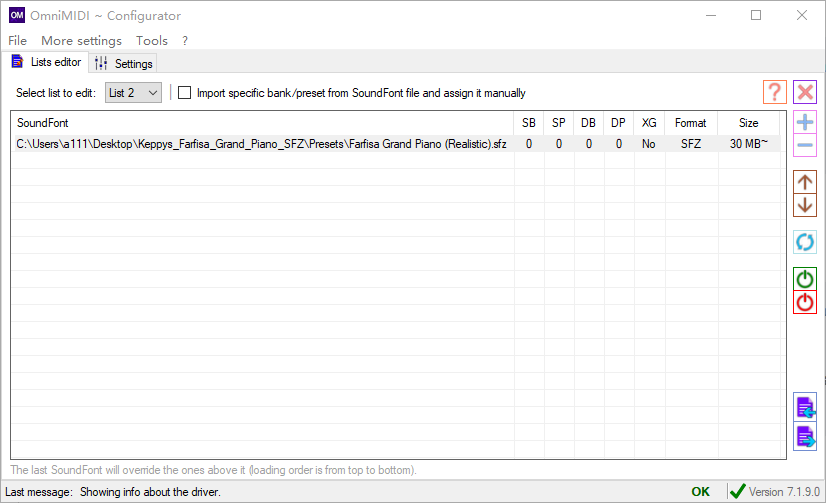Click the 30 MB~ size cell
Image resolution: width=826 pixels, height=503 pixels.
749,144
